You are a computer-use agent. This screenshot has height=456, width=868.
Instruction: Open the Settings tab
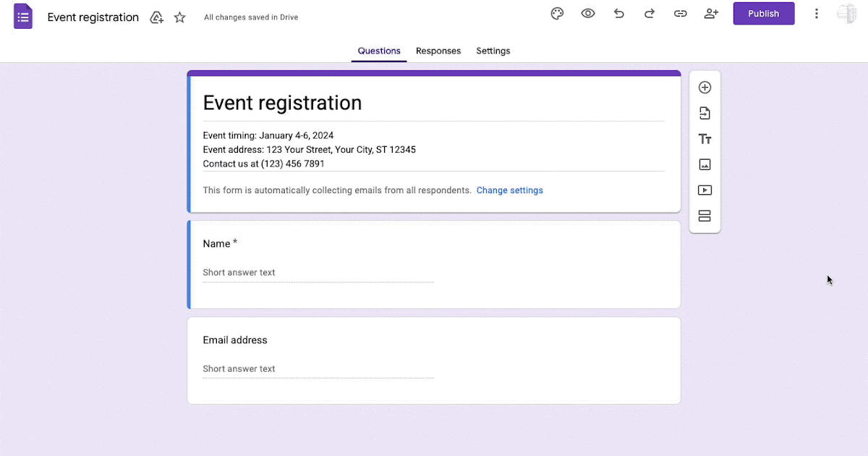(493, 51)
